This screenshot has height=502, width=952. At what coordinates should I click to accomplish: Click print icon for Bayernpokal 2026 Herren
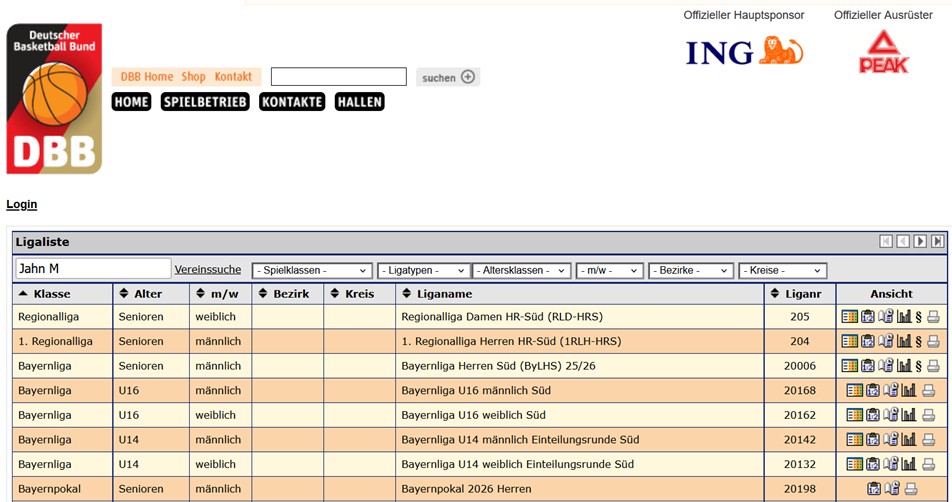[910, 489]
